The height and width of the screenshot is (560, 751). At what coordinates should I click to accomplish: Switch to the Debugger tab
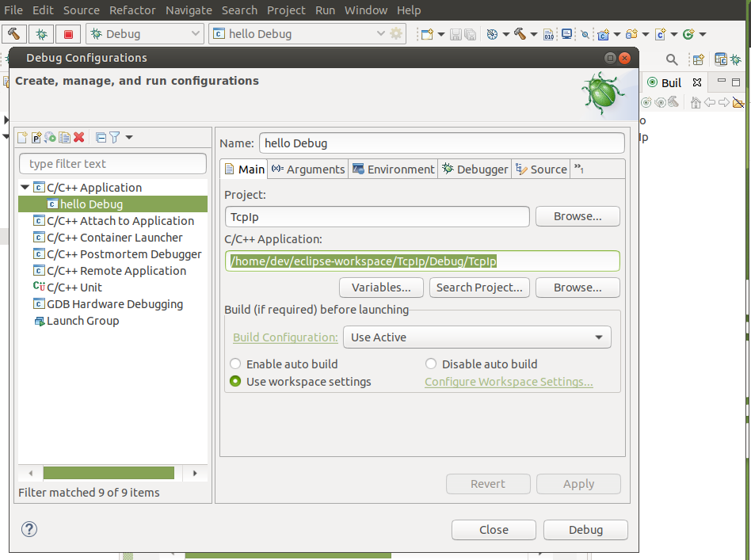pyautogui.click(x=475, y=169)
